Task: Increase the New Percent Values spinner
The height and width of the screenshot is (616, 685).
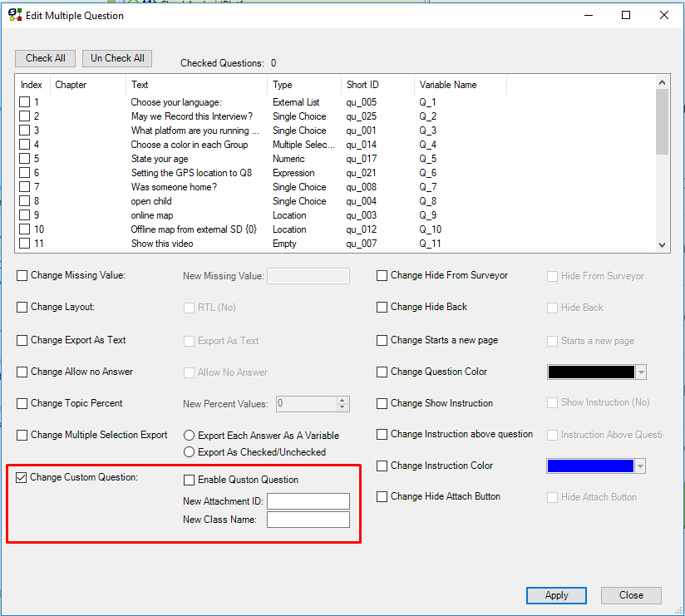Action: tap(342, 400)
